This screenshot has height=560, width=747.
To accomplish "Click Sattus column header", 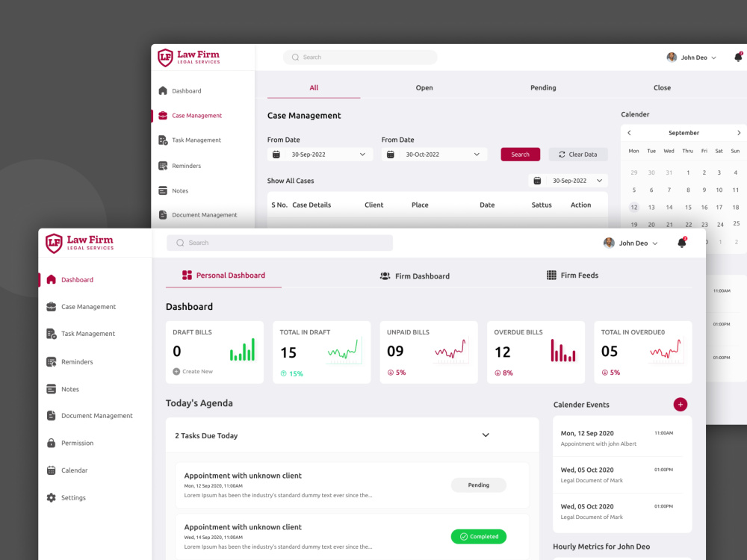I will point(542,205).
